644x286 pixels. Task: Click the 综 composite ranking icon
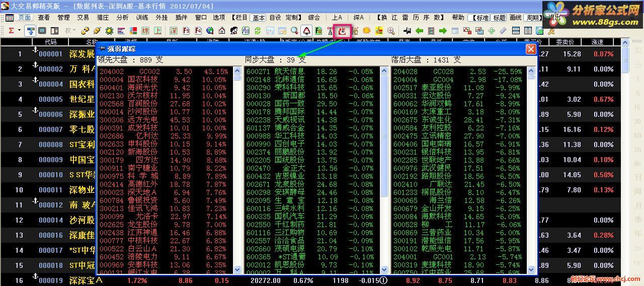[145, 31]
